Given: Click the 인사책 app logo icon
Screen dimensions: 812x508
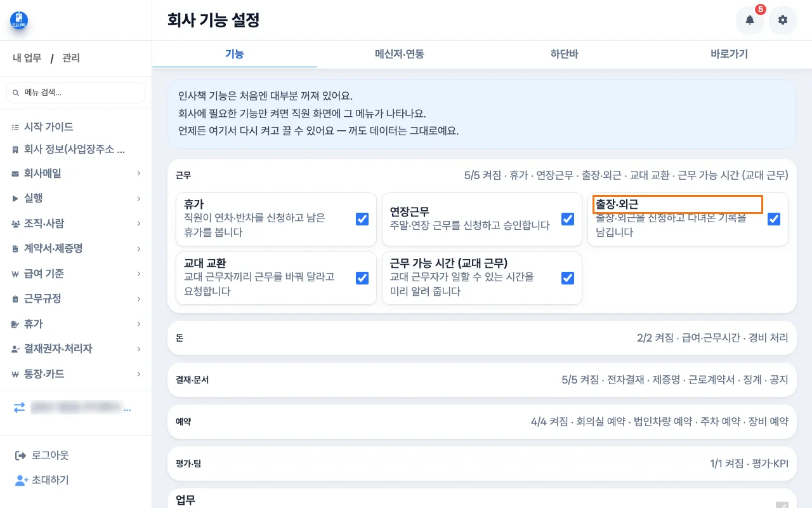Looking at the screenshot, I should [x=19, y=20].
